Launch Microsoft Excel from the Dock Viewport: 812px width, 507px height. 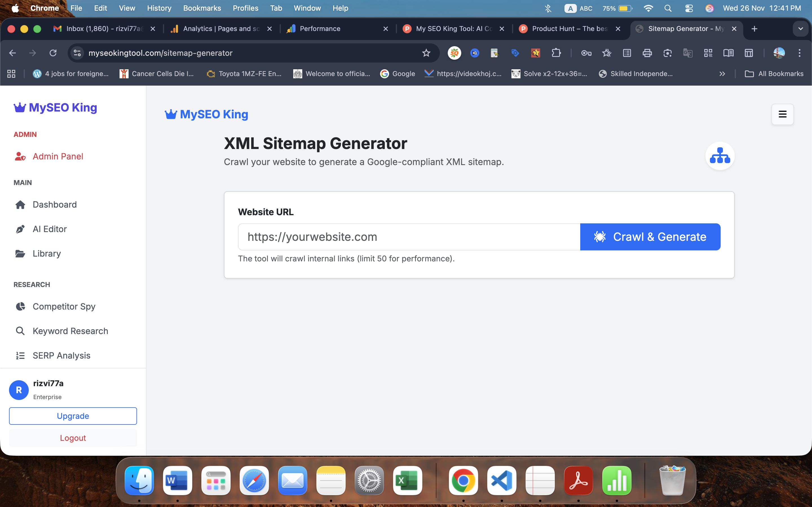(x=407, y=481)
